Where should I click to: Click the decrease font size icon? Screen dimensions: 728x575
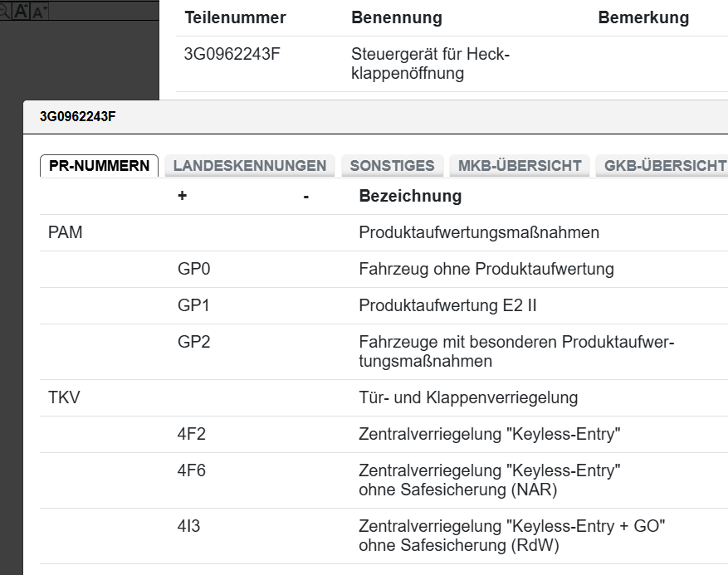(x=39, y=12)
